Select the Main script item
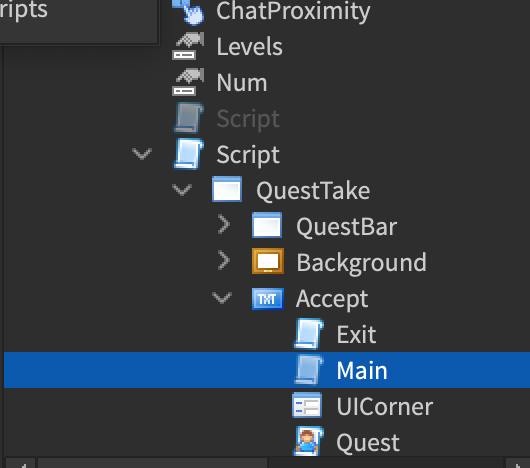 pos(267,370)
